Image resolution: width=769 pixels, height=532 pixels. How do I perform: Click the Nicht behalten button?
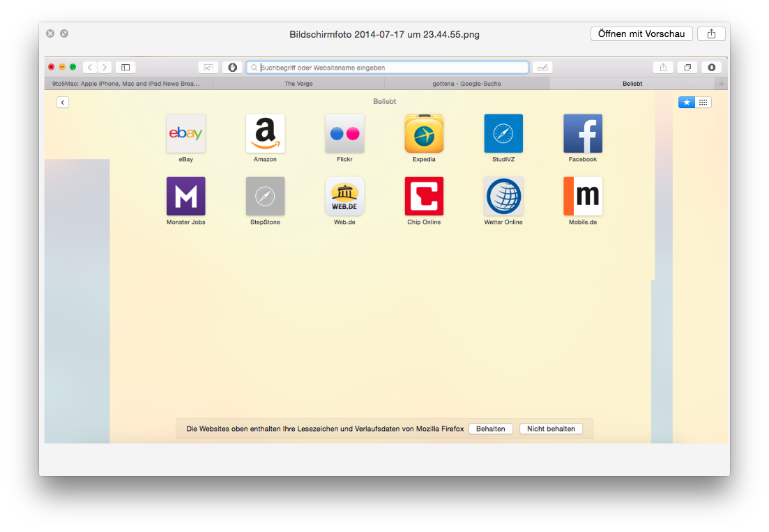(x=551, y=429)
